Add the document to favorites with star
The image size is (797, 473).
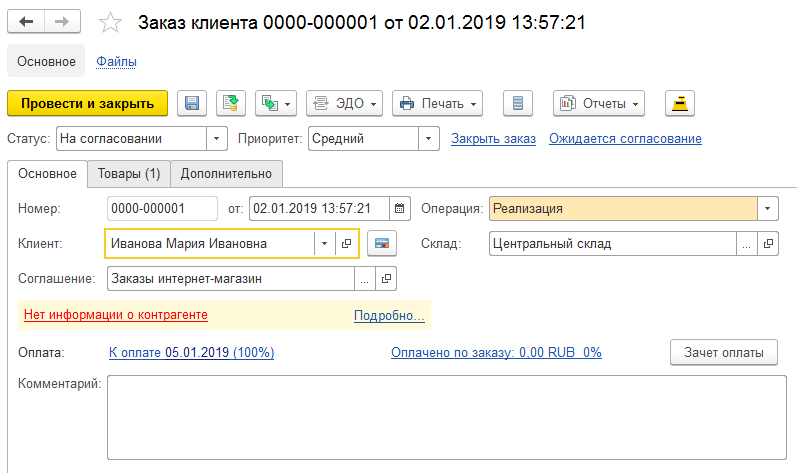[x=113, y=23]
